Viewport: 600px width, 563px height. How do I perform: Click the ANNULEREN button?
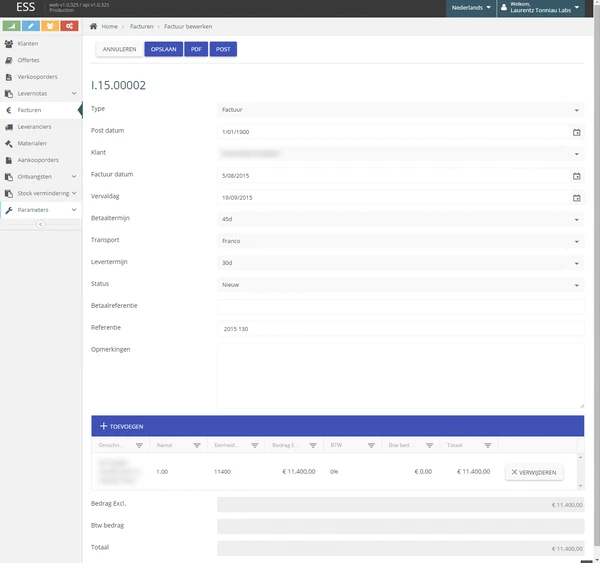point(119,49)
